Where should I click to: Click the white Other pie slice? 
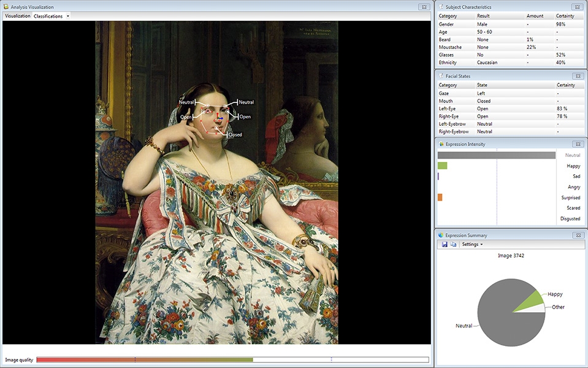pos(536,309)
